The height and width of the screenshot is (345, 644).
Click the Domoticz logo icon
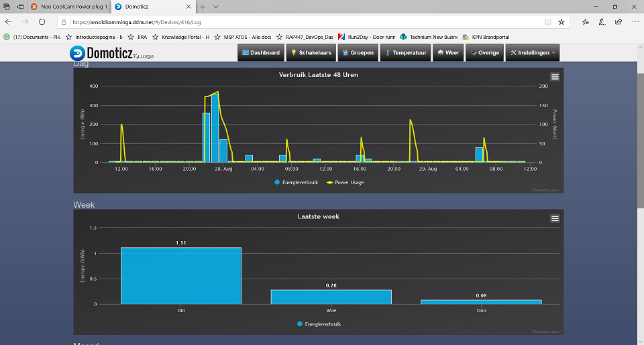point(77,53)
